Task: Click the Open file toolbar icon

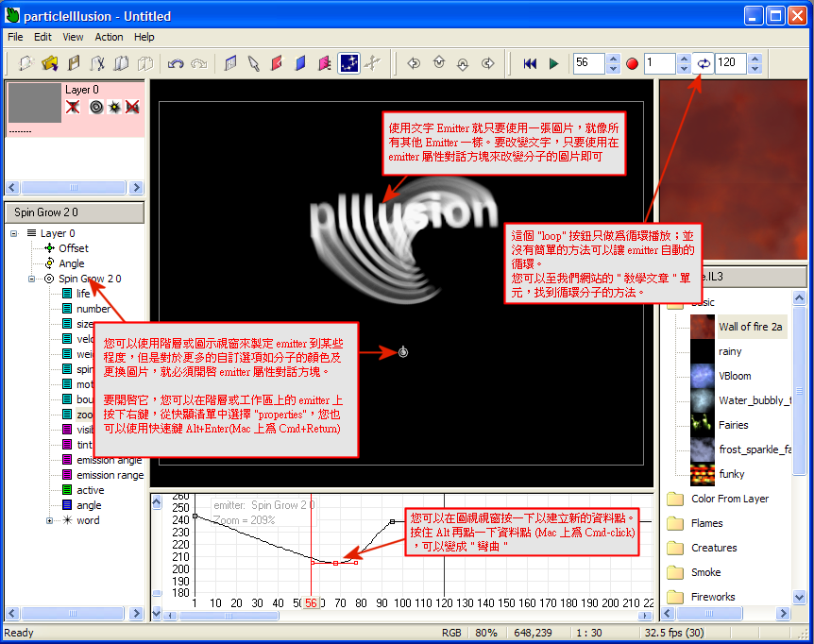Action: point(49,63)
